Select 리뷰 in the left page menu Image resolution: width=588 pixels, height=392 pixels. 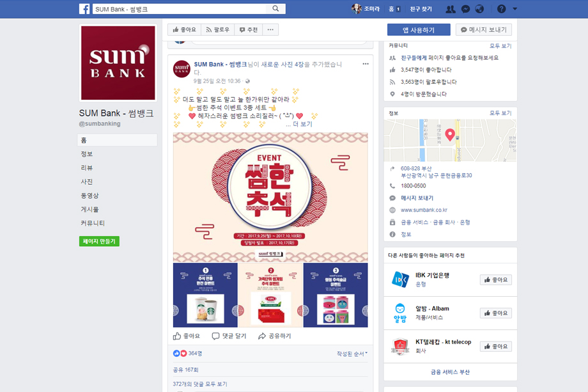click(87, 168)
